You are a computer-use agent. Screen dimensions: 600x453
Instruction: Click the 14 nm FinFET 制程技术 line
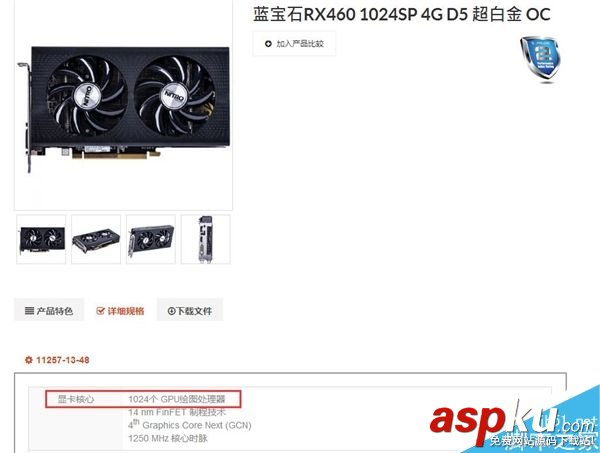click(177, 412)
